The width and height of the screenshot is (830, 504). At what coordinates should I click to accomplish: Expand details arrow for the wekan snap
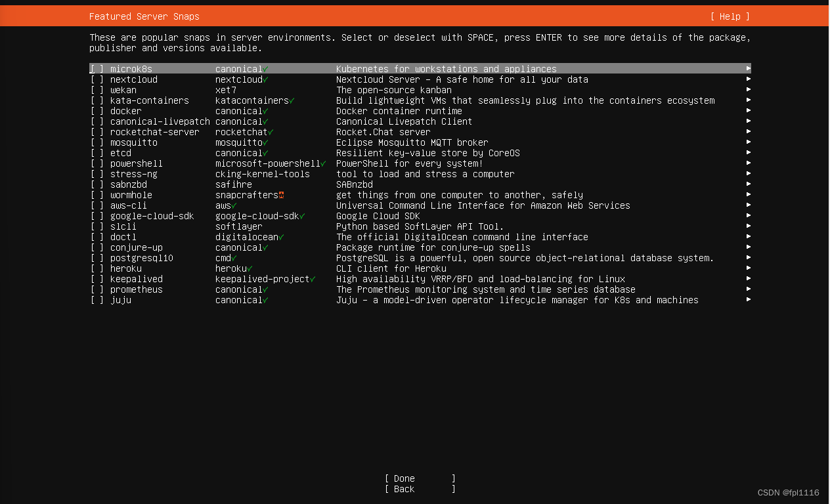(748, 90)
